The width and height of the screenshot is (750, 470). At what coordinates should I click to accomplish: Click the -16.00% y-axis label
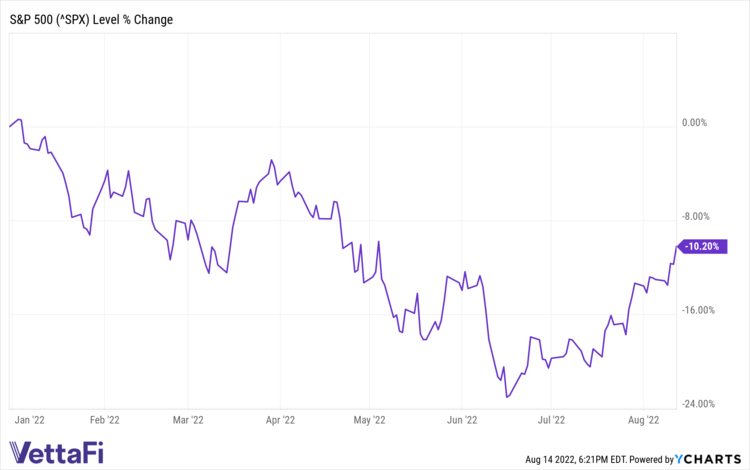(693, 310)
